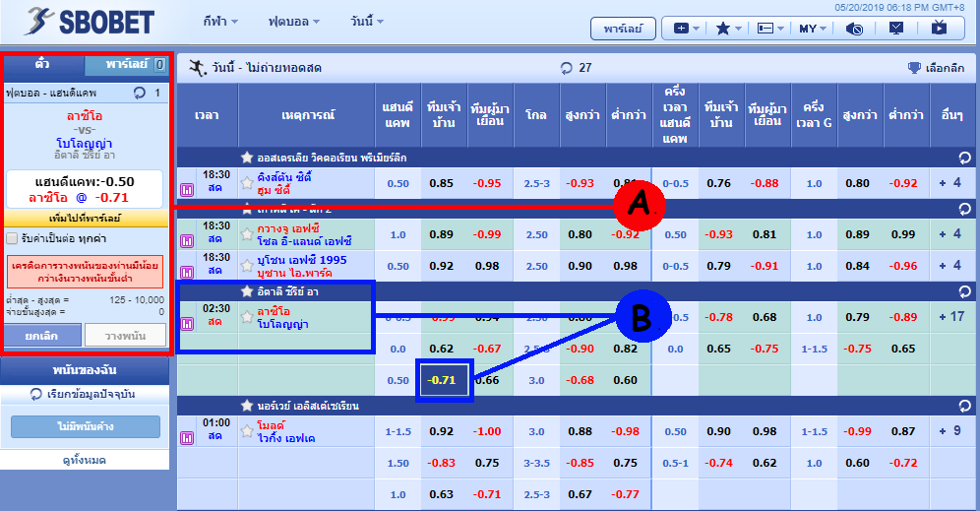Image resolution: width=980 pixels, height=511 pixels.
Task: Select half-time home odds 0.76 for คิงส์ตัน ซิตี้
Action: 718,183
